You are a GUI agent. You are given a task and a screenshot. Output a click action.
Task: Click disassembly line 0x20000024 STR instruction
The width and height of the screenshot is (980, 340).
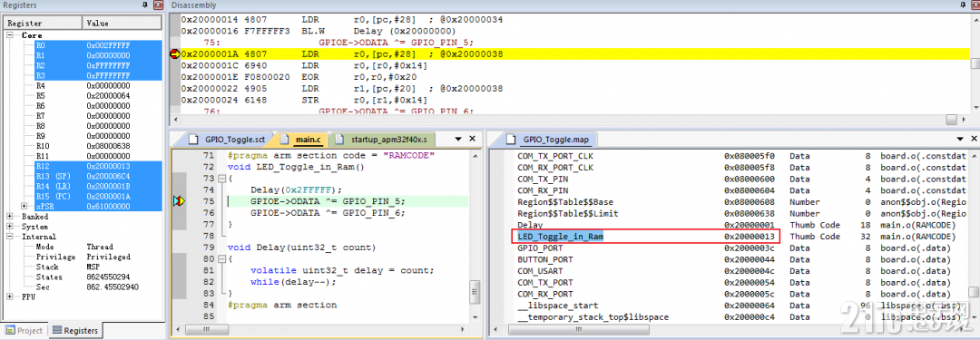coord(304,100)
